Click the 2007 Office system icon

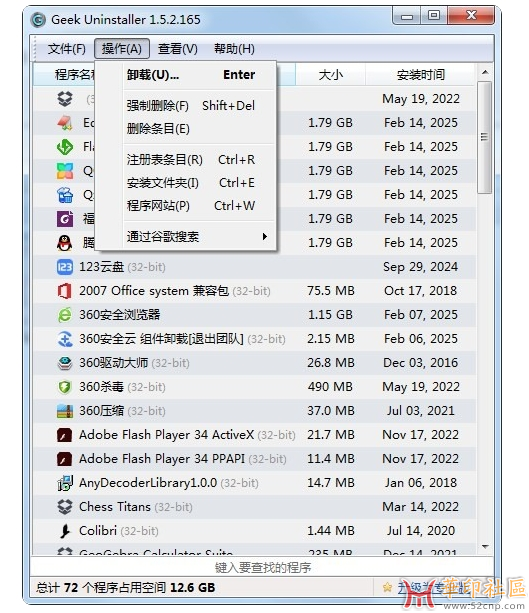(x=65, y=291)
